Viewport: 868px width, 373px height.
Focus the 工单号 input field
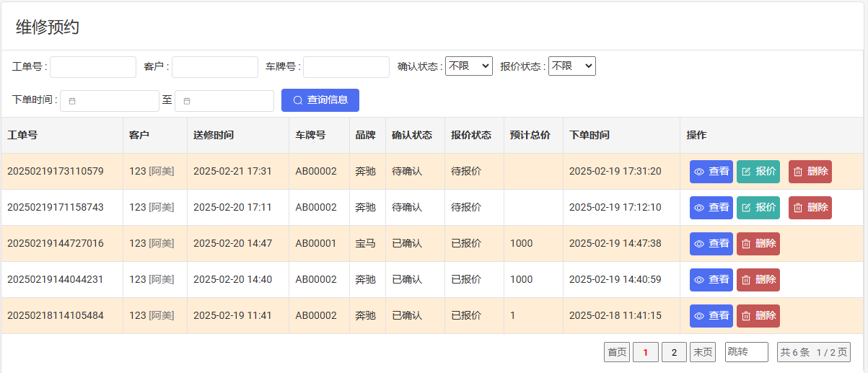tap(92, 67)
